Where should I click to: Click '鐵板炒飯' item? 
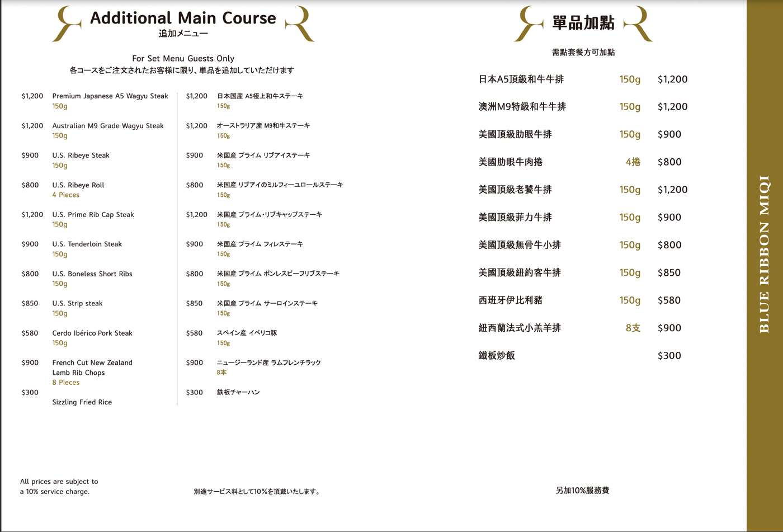click(x=497, y=356)
